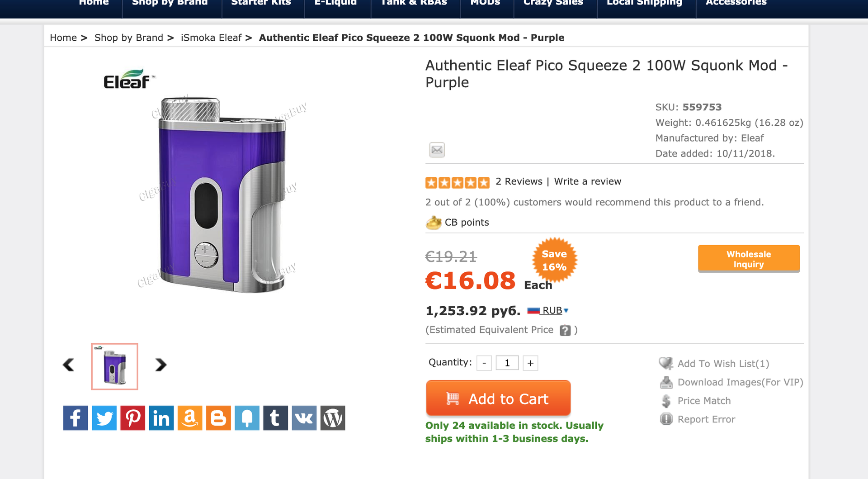Image resolution: width=868 pixels, height=479 pixels.
Task: Show previous product image arrow
Action: [69, 365]
